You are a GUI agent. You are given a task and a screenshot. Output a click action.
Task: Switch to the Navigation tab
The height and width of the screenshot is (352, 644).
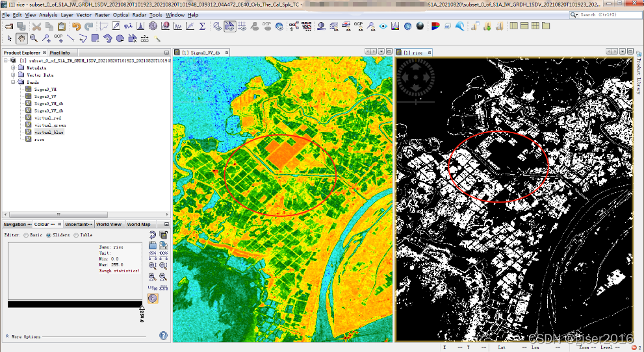(17, 225)
